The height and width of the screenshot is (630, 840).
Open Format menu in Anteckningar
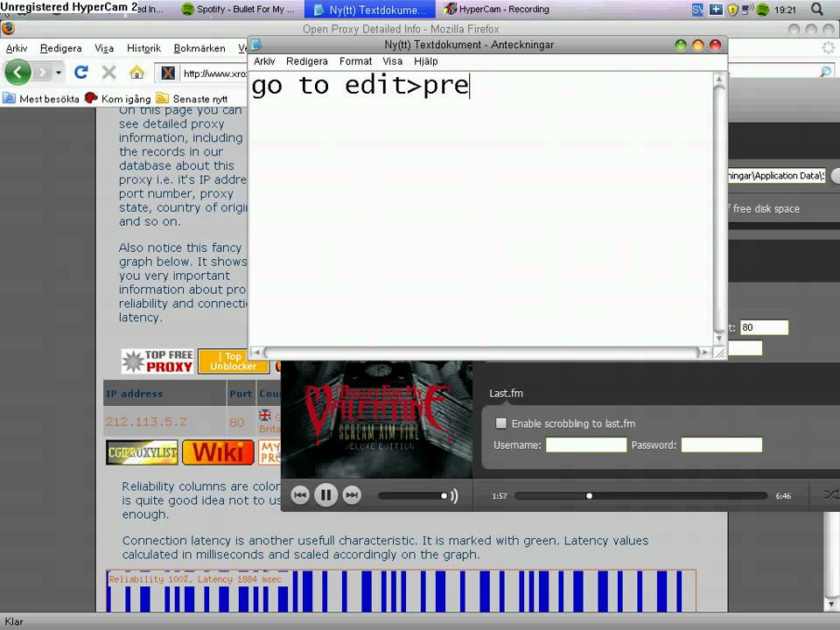[355, 61]
